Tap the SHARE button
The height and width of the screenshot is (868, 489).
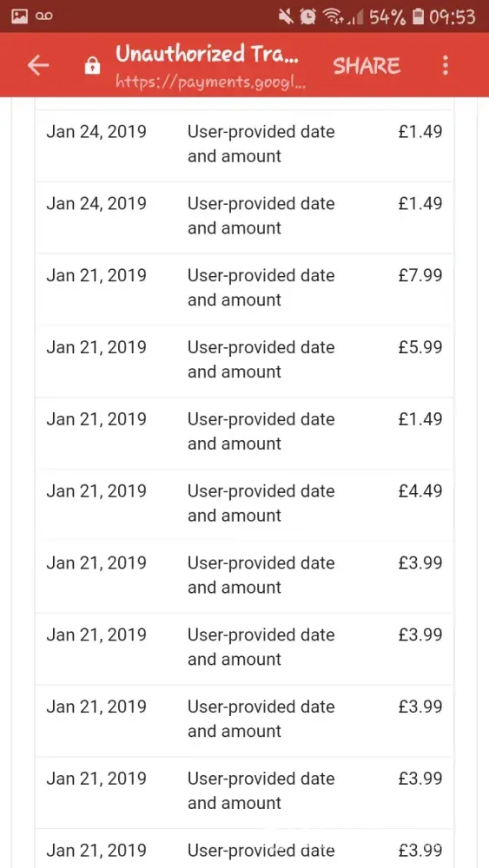pos(366,66)
